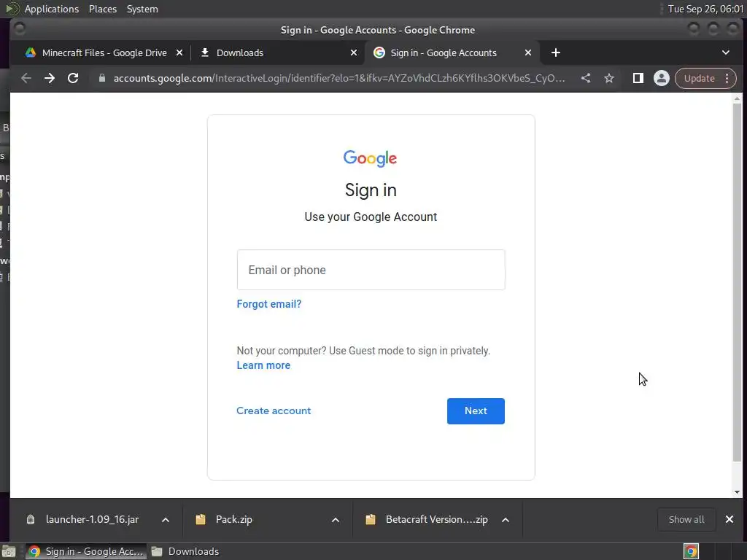Close the Sign in Google Accounts tab
The height and width of the screenshot is (560, 747).
[x=528, y=52]
